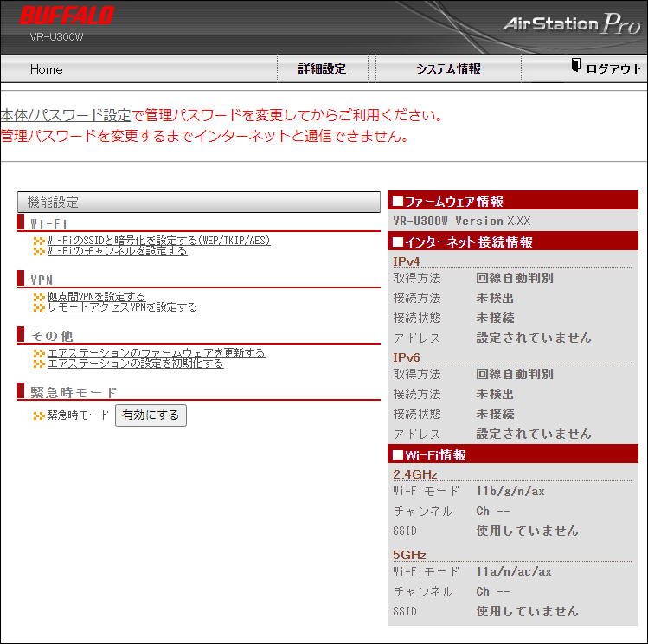Open リモートアクセスVPNを設定する link
Viewport: 648px width, 644px height.
point(122,307)
